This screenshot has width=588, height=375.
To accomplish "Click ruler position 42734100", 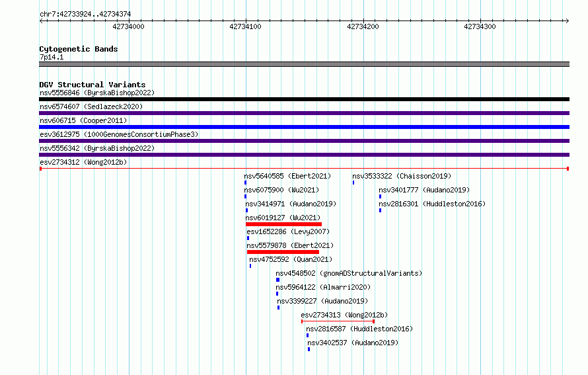I will [x=246, y=26].
